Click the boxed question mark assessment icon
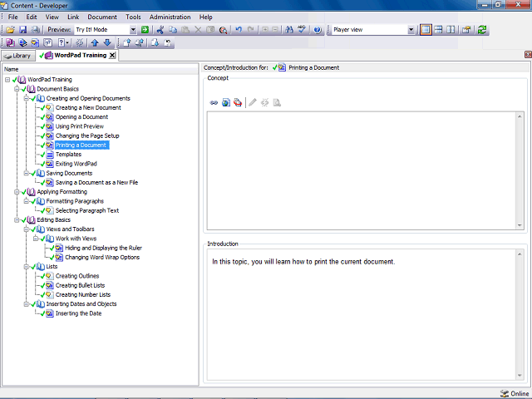Viewport: 532px width, 399px height. click(x=48, y=42)
